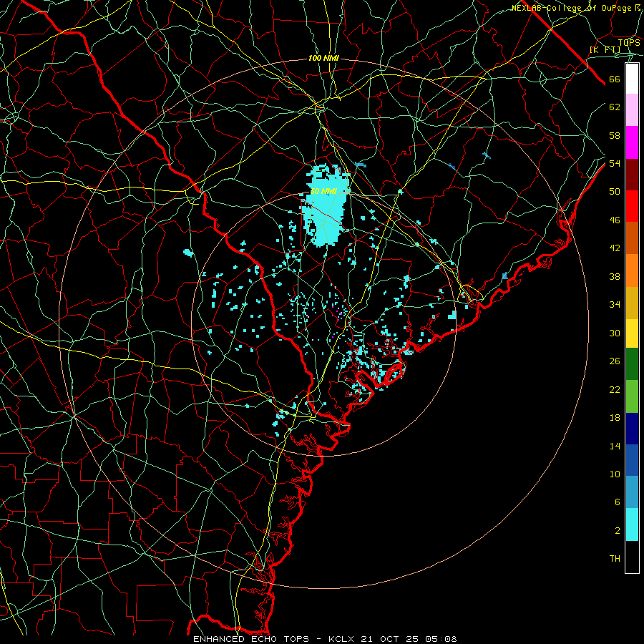Pick the navy blue swatch on the scale
Viewport: 644px width, 644px height.
coord(632,429)
